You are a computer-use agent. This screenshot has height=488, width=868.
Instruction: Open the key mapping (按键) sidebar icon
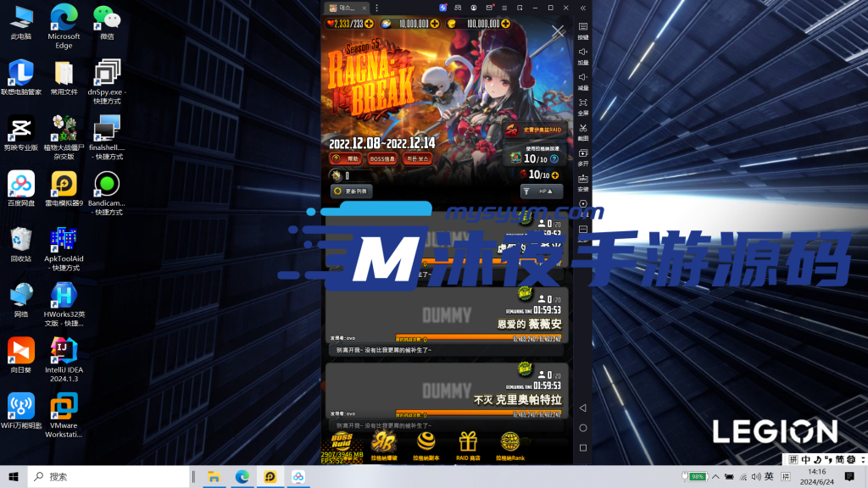click(583, 28)
